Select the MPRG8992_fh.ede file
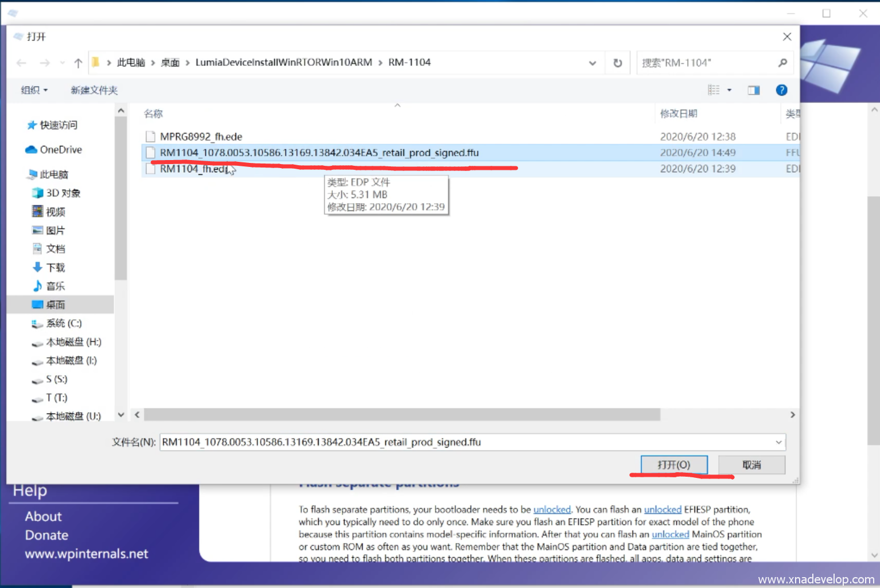The image size is (880, 588). tap(201, 137)
